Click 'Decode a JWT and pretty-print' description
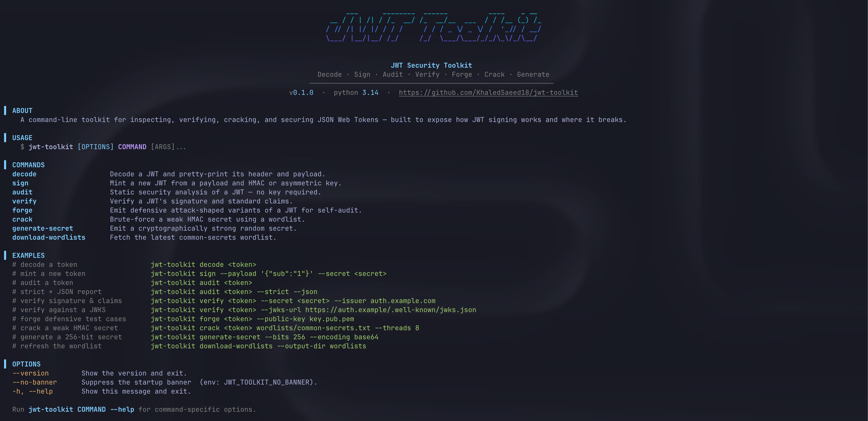Viewport: 868px width, 421px height. (x=217, y=174)
